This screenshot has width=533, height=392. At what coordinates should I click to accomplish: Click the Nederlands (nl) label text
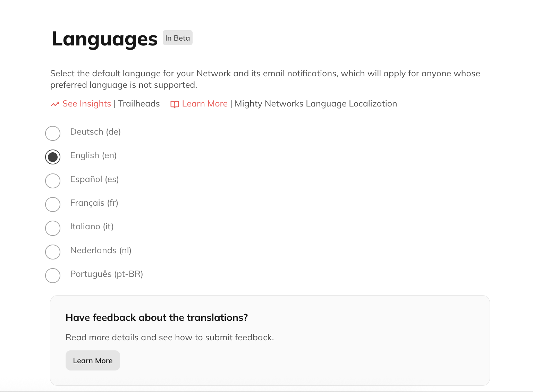click(x=101, y=250)
